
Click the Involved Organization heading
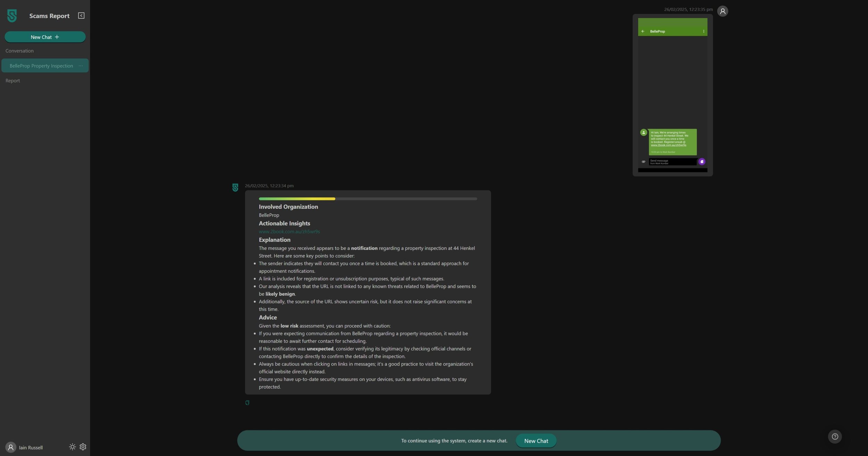288,207
